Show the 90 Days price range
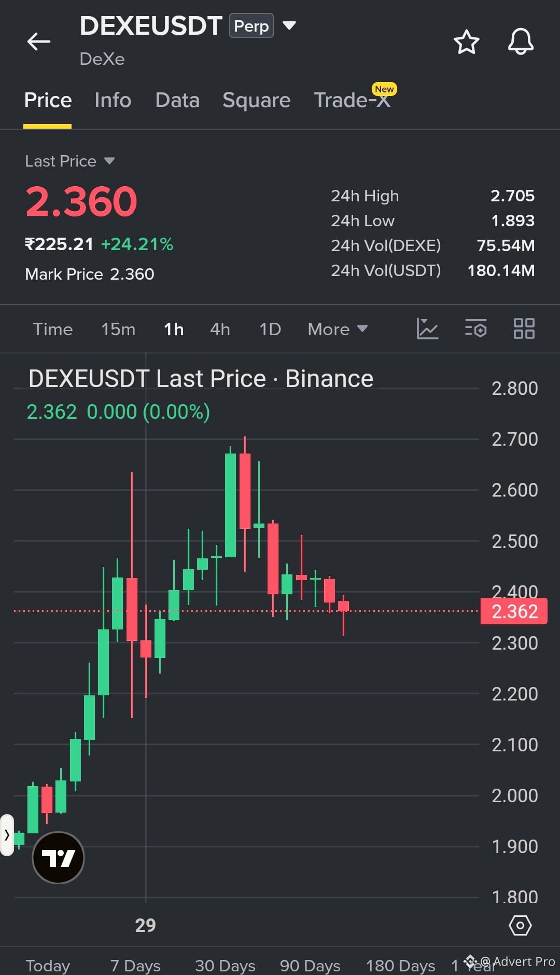Screen dimensions: 560x975 [x=310, y=966]
